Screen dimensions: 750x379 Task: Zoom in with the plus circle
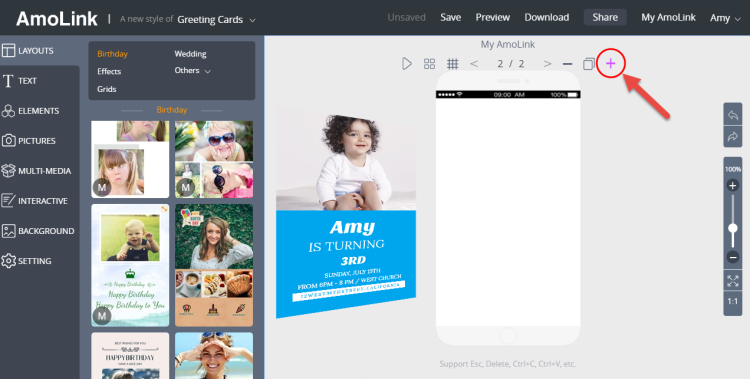[x=733, y=186]
